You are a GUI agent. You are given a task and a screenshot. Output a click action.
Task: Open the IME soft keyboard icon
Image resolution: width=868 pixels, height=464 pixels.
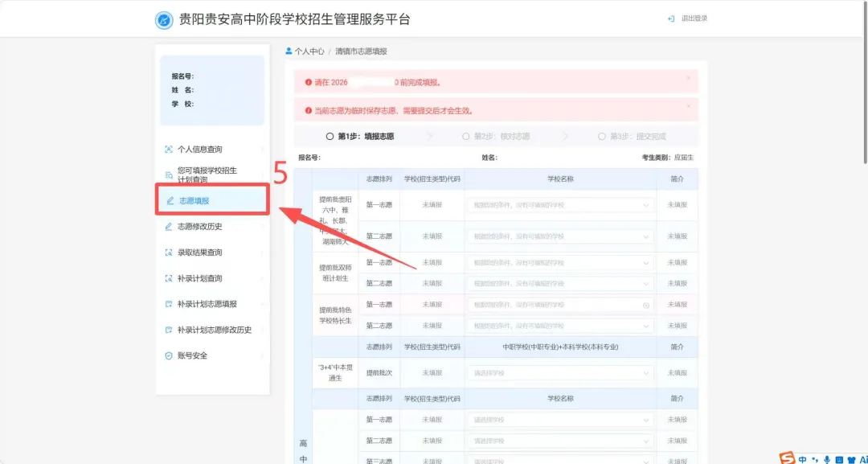(838, 459)
